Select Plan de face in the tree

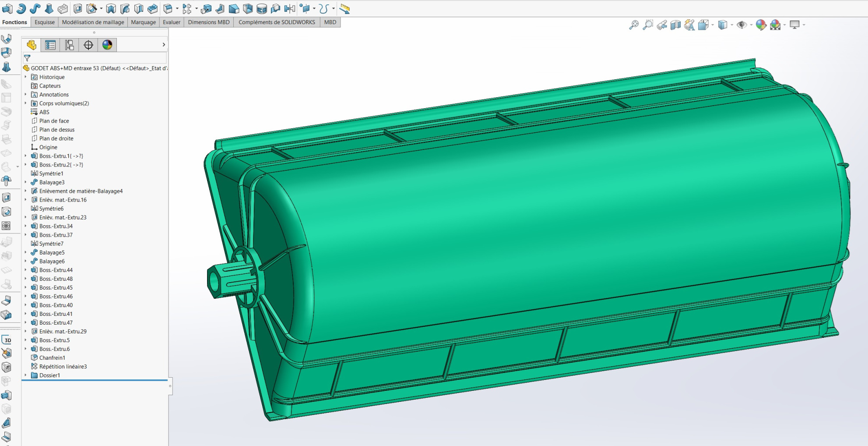[x=54, y=121]
